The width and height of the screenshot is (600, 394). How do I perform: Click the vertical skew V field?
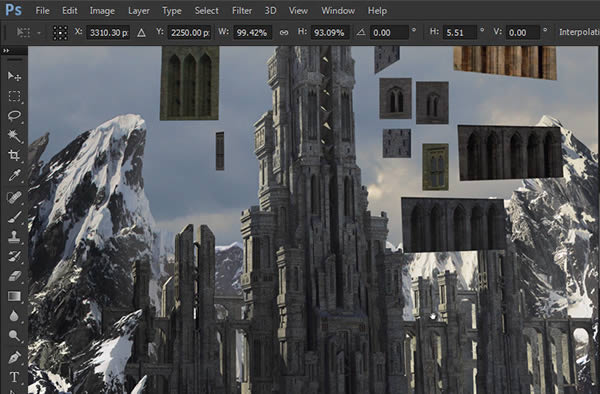coord(523,33)
